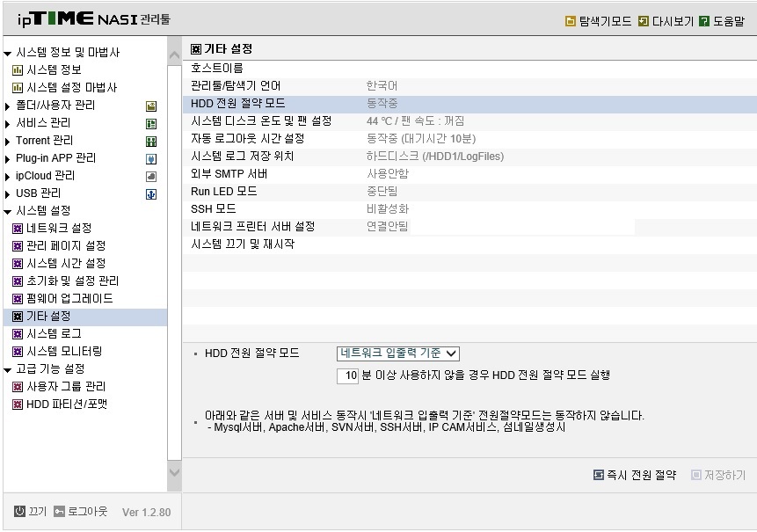The image size is (757, 532).
Task: Click the 서비스 관리 row icon
Action: tap(151, 124)
